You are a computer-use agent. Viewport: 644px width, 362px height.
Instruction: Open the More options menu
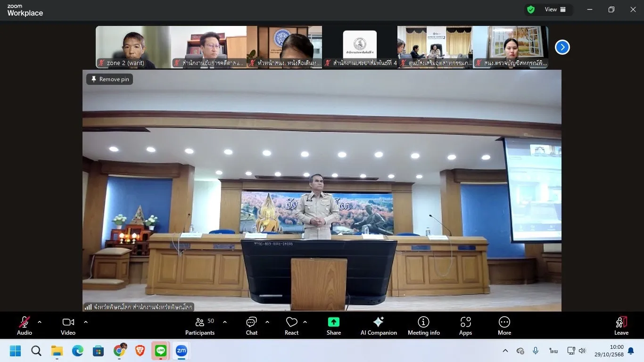pos(504,325)
